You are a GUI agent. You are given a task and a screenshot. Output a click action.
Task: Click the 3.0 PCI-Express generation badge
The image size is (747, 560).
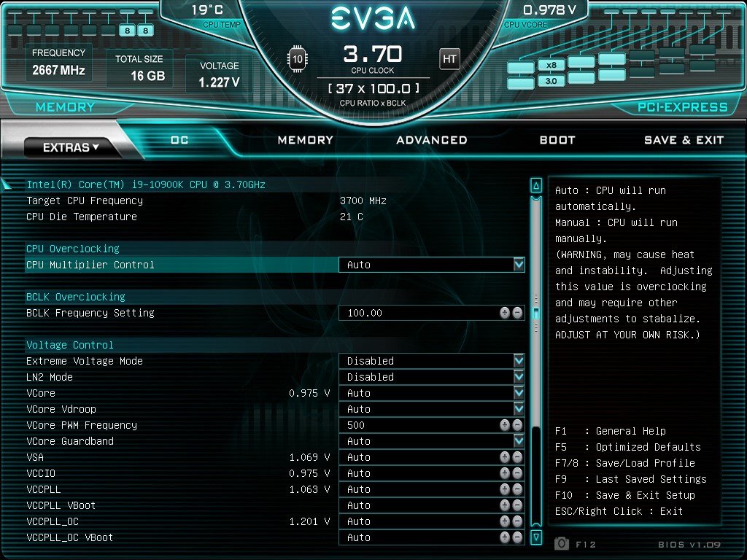coord(551,81)
